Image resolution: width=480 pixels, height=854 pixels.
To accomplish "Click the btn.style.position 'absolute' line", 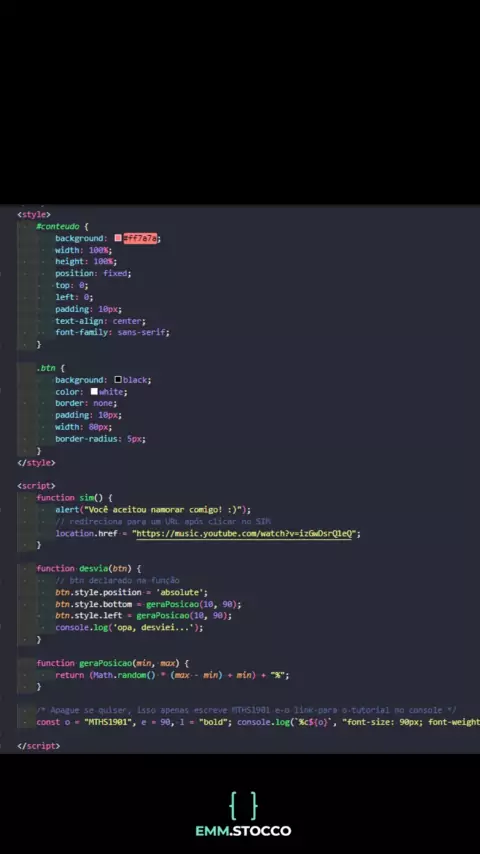I will click(131, 593).
